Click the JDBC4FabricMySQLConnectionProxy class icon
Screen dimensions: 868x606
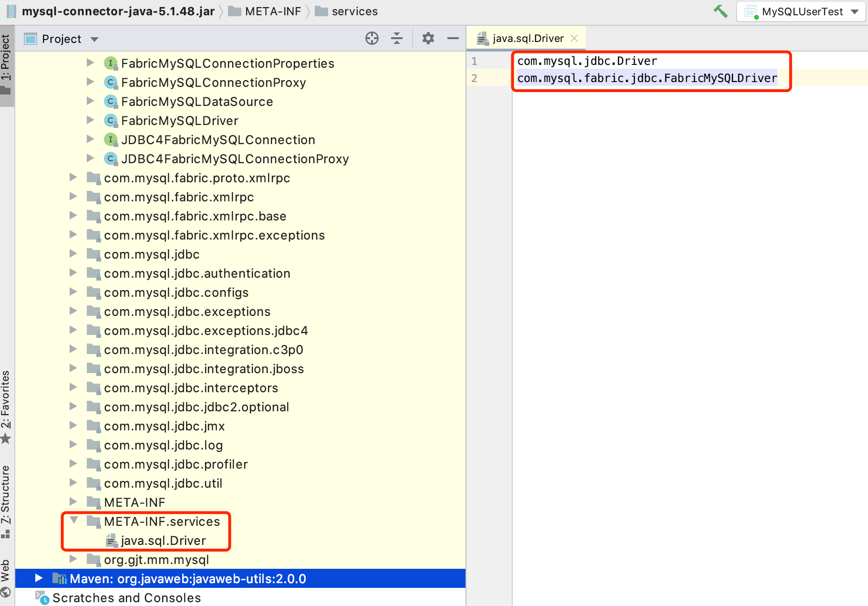click(x=111, y=159)
